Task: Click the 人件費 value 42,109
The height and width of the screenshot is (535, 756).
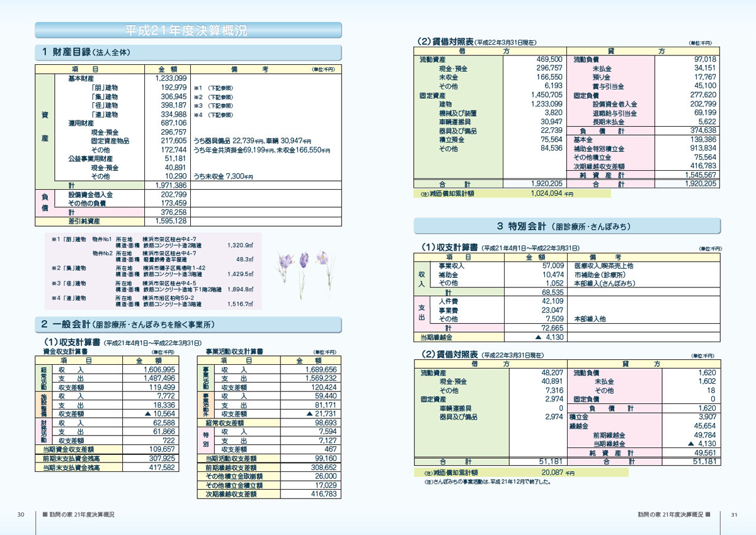Action: tap(553, 302)
